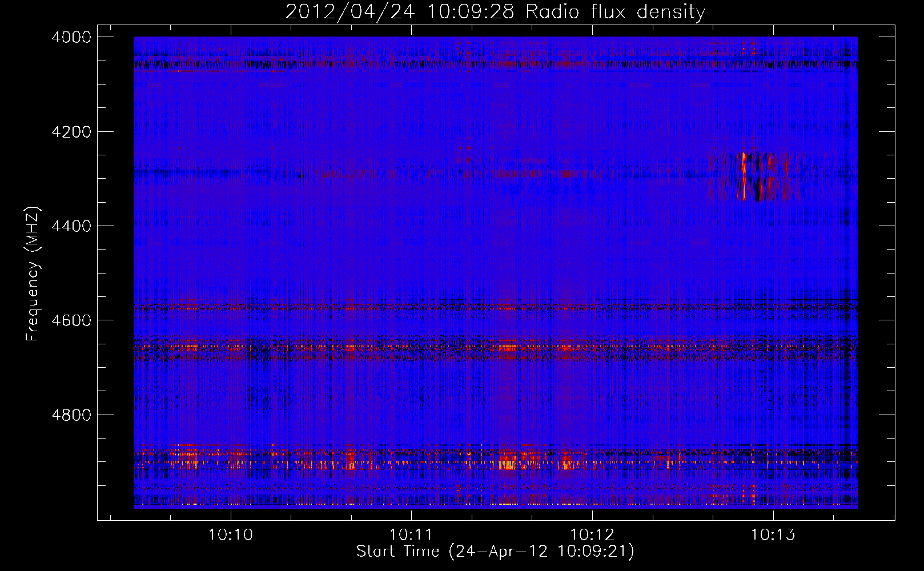924x571 pixels.
Task: Click the "Start Time (24-Apr-12 10:09:21)" x-axis label
Action: pos(495,552)
